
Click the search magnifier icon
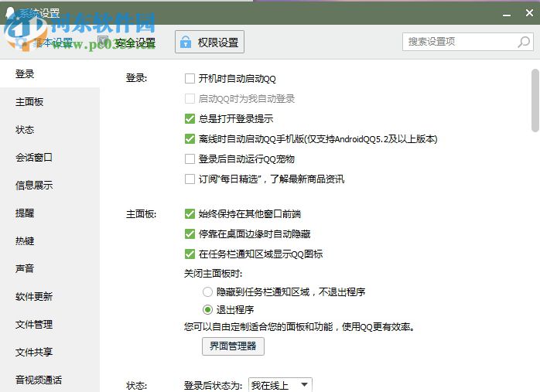coord(524,42)
